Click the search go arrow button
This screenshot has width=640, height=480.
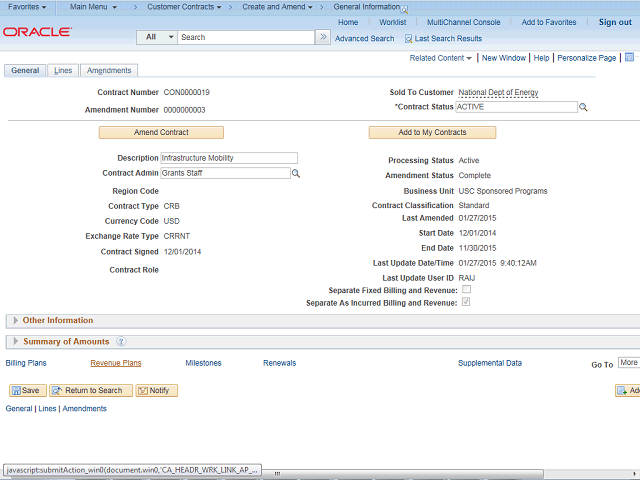(x=322, y=37)
